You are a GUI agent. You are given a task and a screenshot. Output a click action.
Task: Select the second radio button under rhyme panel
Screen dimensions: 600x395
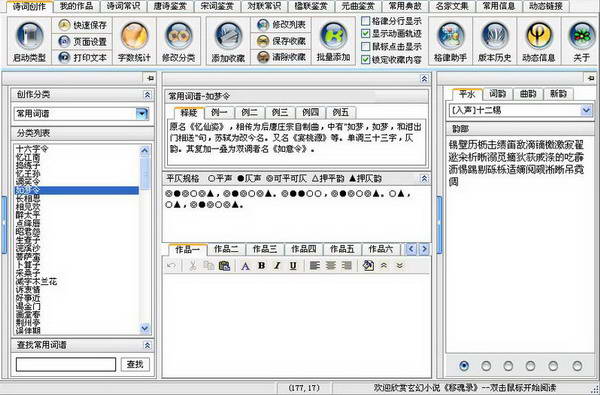486,366
